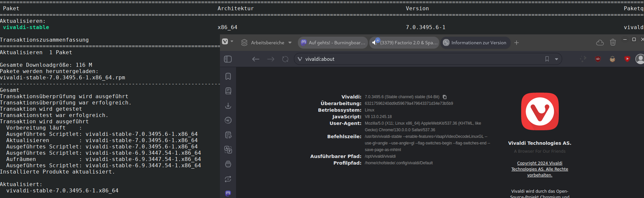Viewport: 644px width, 198px height.
Task: Bookmark this page from address bar
Action: (x=547, y=59)
